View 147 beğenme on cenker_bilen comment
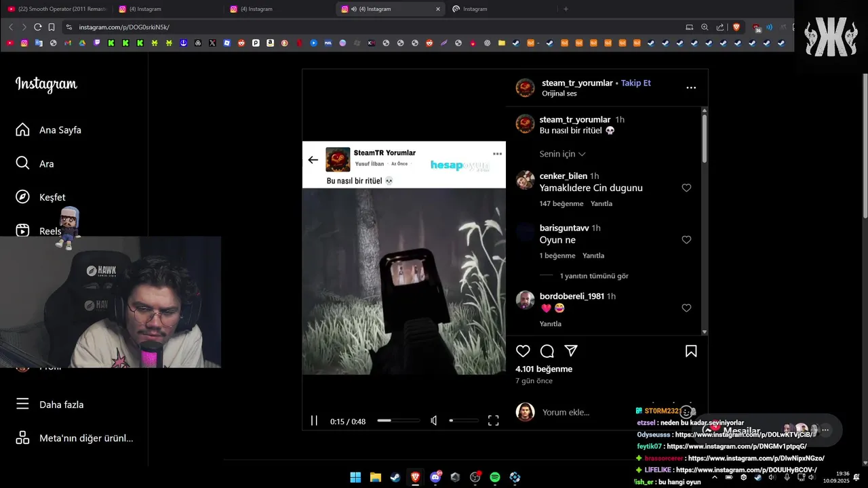The height and width of the screenshot is (488, 868). (561, 203)
